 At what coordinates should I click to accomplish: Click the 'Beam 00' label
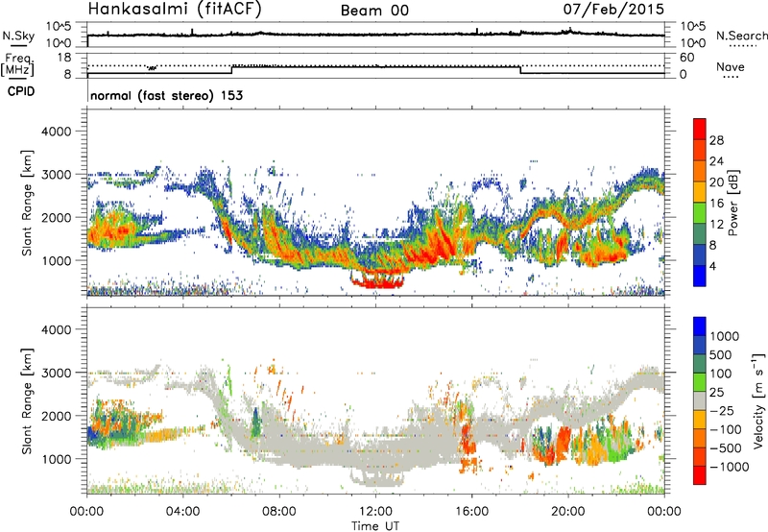pyautogui.click(x=374, y=11)
